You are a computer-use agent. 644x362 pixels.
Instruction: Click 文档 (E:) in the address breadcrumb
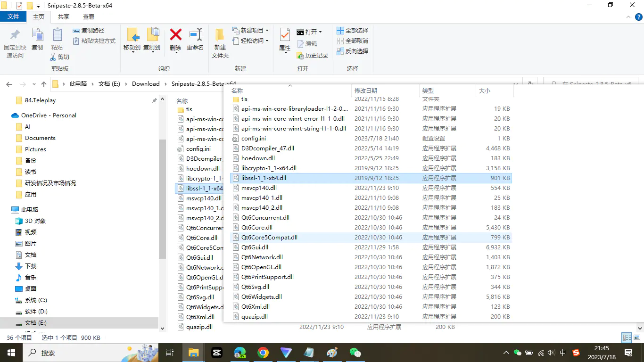tap(109, 84)
